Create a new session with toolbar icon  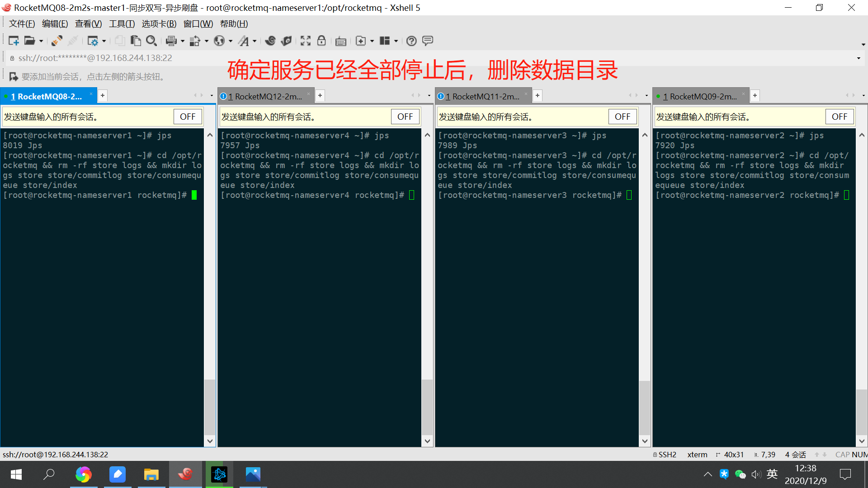(14, 41)
